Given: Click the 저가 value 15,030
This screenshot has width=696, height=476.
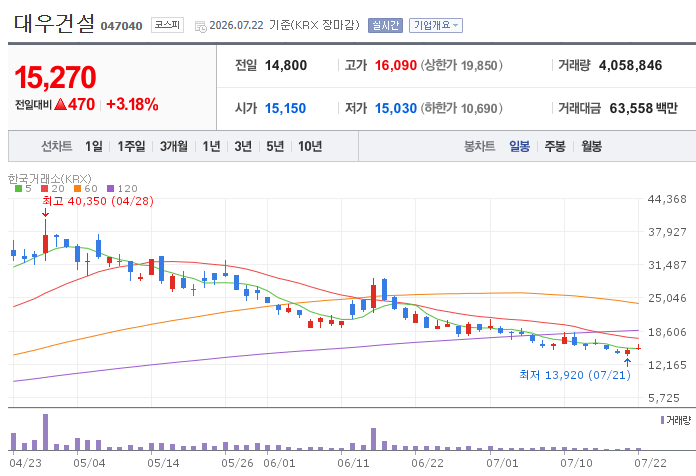Looking at the screenshot, I should click(395, 108).
